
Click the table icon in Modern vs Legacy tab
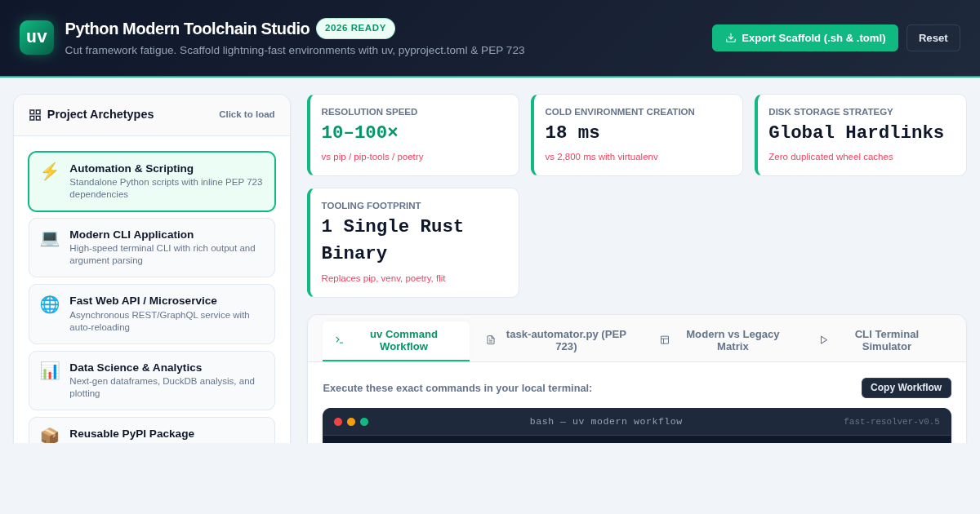(665, 340)
